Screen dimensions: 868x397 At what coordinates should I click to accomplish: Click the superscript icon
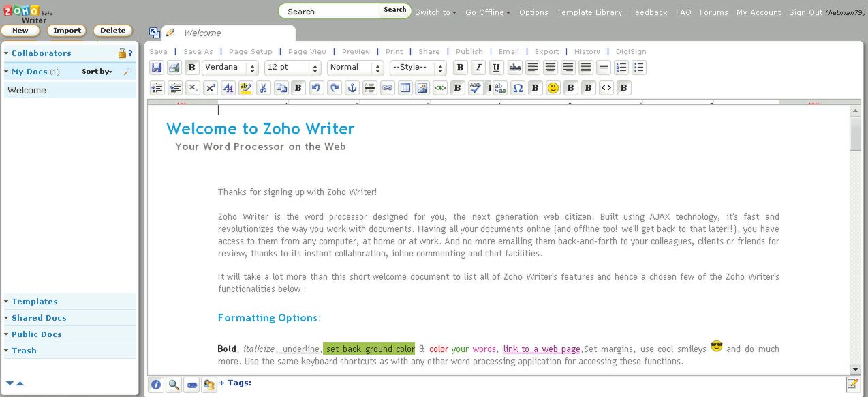point(211,88)
